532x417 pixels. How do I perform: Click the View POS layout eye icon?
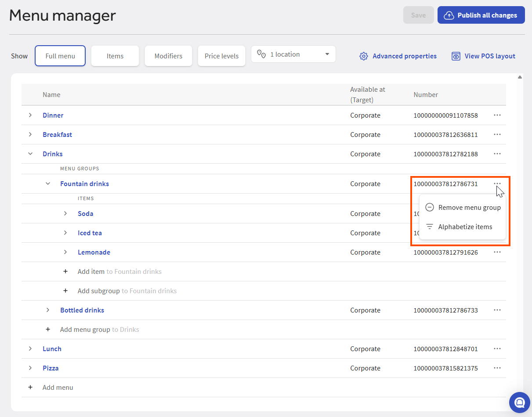456,56
